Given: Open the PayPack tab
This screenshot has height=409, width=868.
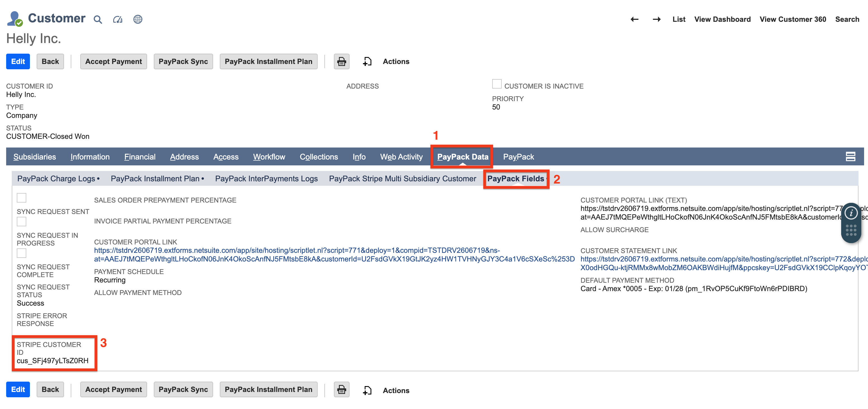Looking at the screenshot, I should coord(518,157).
